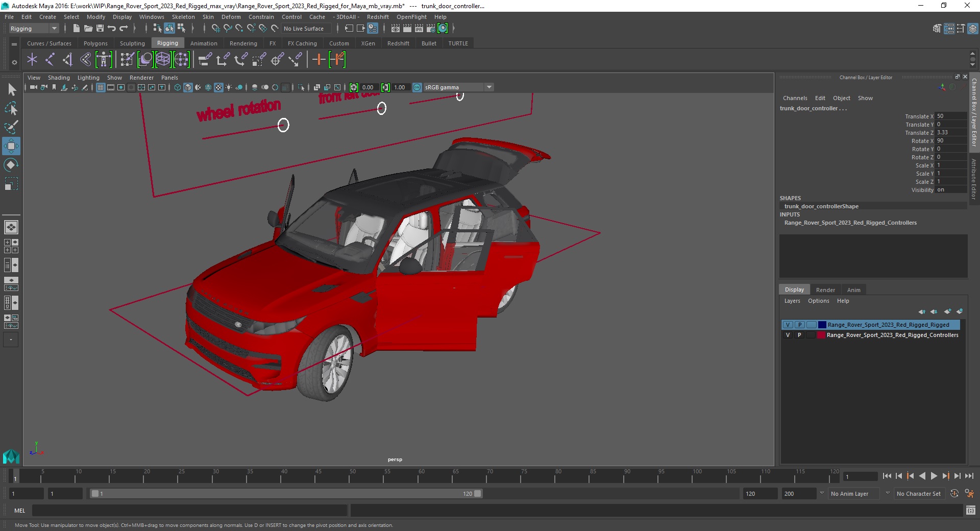Switch to the Polygons shelf tab
This screenshot has width=980, height=531.
pyautogui.click(x=95, y=43)
